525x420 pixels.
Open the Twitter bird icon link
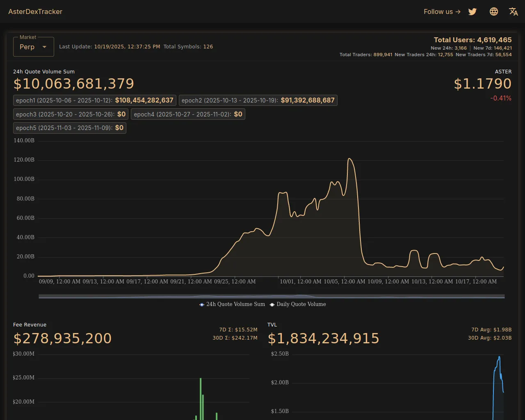pos(472,11)
